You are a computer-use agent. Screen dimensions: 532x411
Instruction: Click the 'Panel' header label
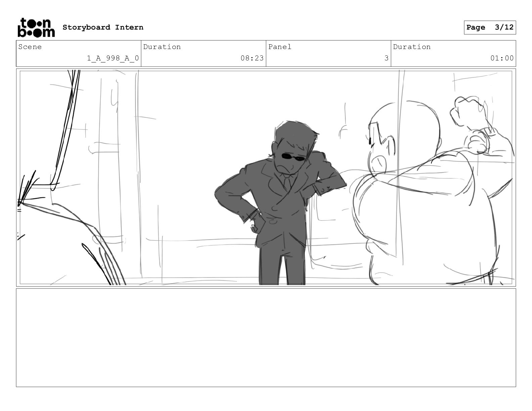click(x=280, y=47)
